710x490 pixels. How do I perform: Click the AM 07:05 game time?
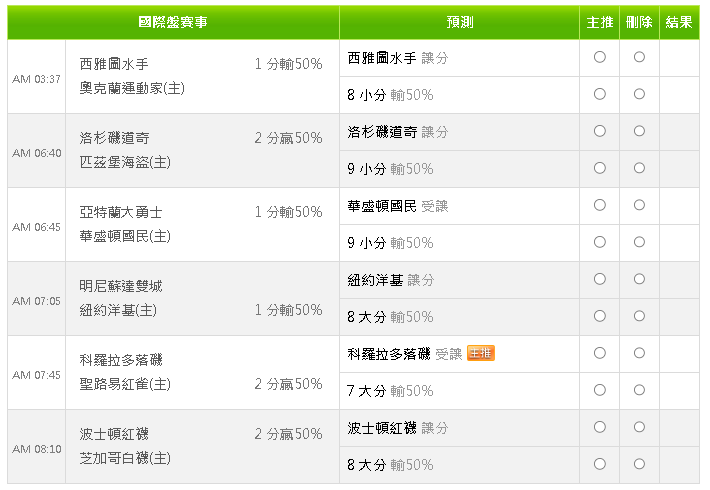tap(36, 301)
